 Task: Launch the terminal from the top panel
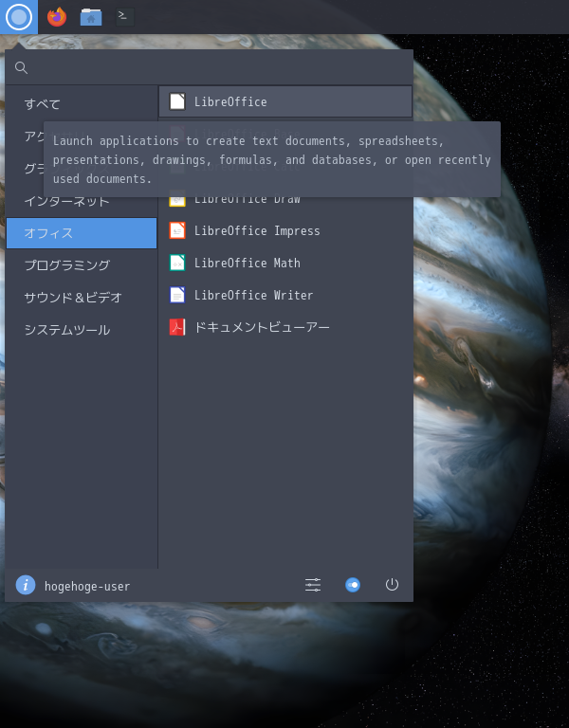(124, 17)
